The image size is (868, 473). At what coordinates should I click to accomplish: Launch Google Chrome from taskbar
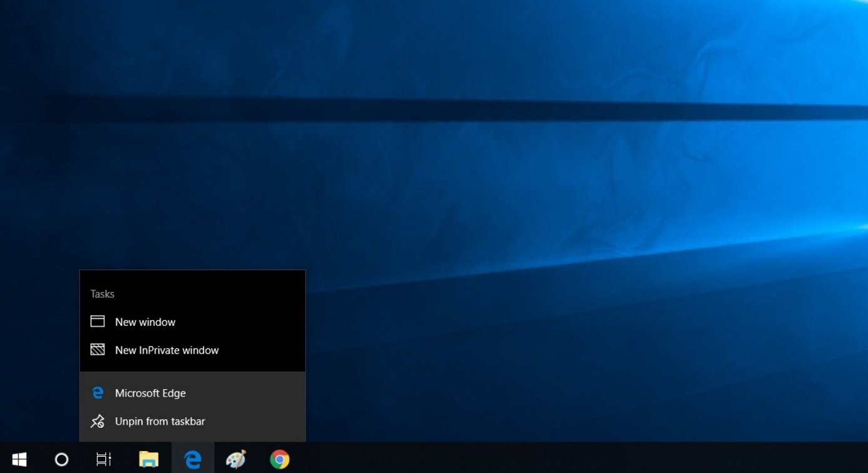click(280, 459)
